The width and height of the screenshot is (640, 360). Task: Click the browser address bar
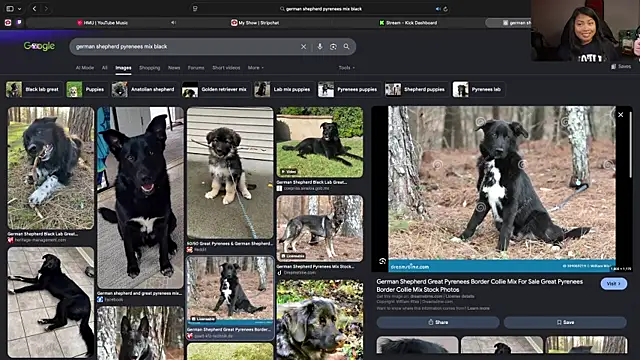(320, 9)
